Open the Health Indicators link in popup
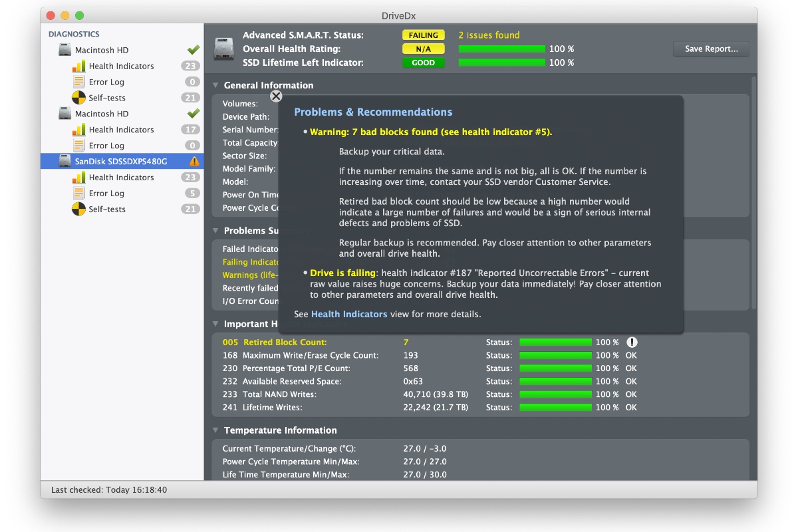Image resolution: width=798 pixels, height=532 pixels. 349,313
